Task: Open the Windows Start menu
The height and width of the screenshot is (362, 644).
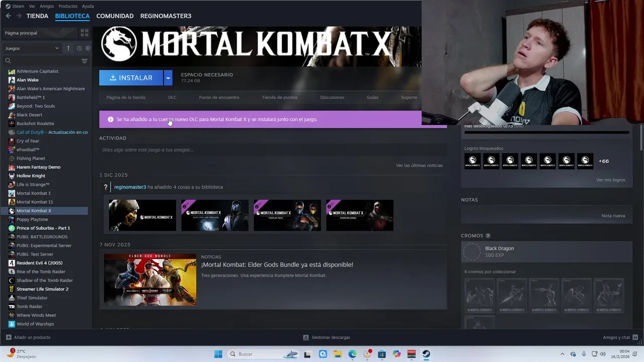Action: [218, 354]
